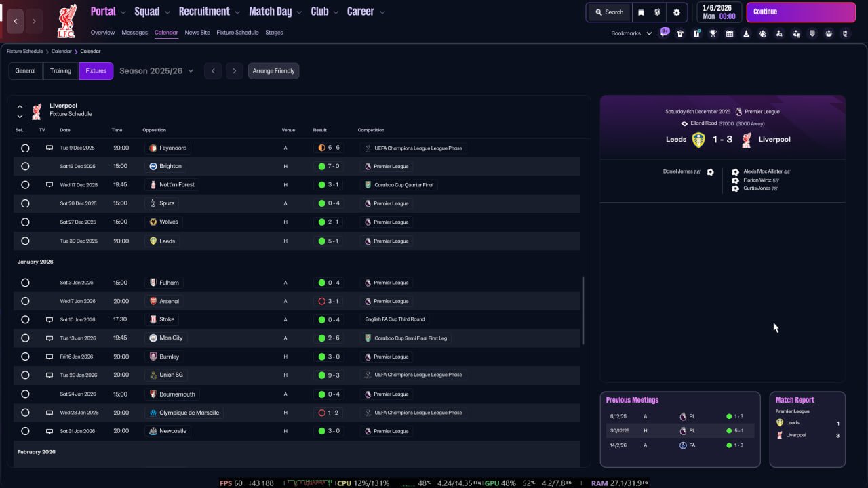Click the shield-shaped icon in the bookmarks bar
The width and height of the screenshot is (868, 488).
812,33
